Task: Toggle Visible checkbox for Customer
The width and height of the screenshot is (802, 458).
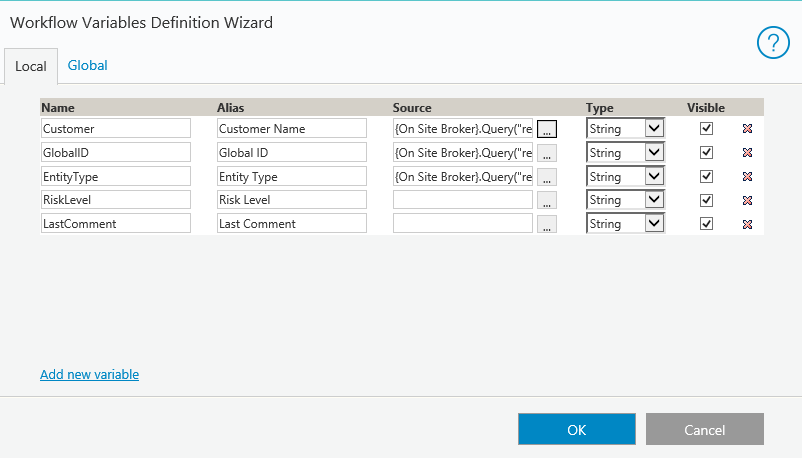Action: [706, 128]
